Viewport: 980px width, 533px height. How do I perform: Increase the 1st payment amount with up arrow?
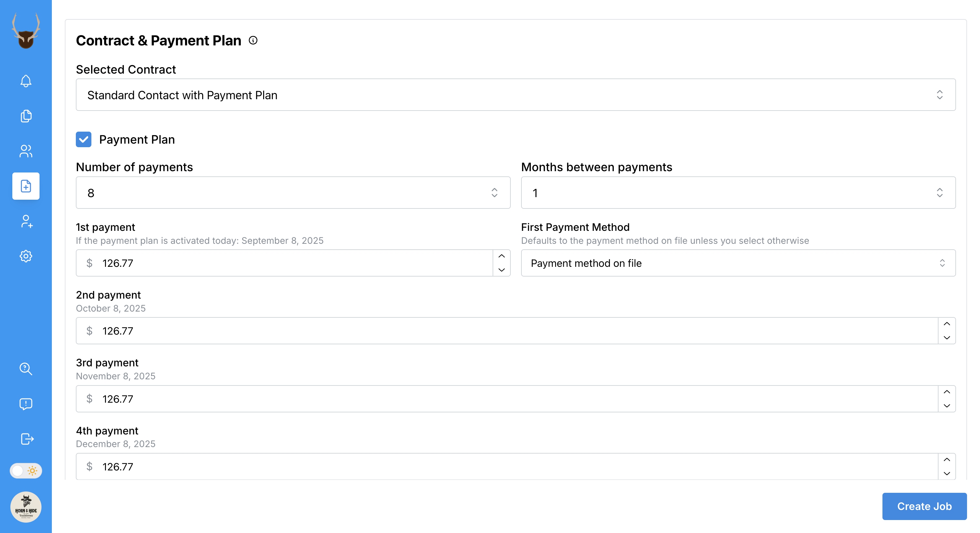[501, 256]
